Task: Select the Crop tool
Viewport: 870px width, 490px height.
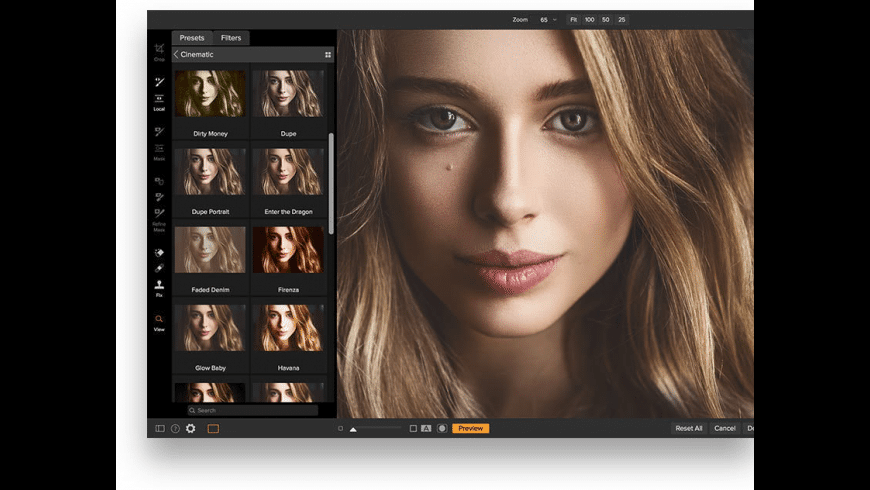Action: [x=159, y=49]
